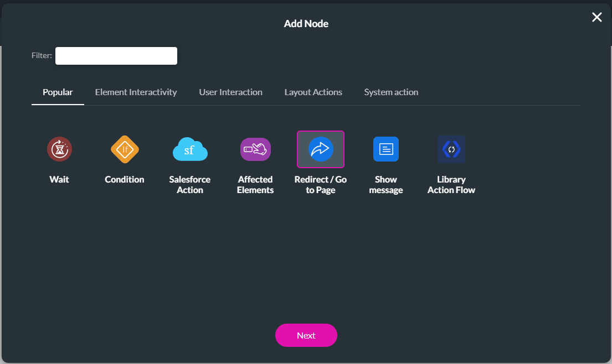
Task: Switch to the Element Interactivity tab
Action: (x=136, y=92)
